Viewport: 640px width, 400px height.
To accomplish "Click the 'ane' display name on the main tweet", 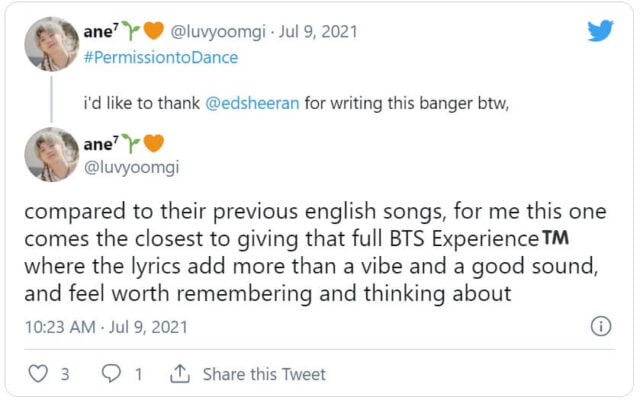I will point(101,143).
